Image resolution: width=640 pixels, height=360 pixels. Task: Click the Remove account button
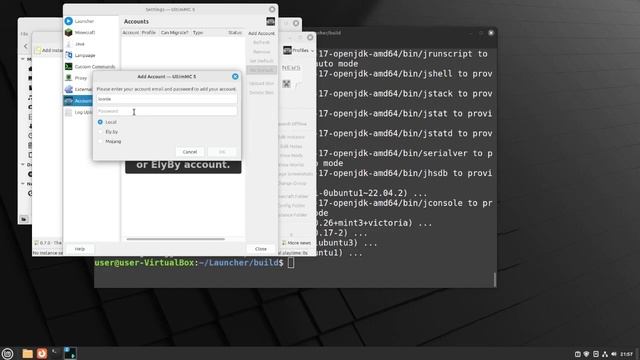(x=261, y=52)
